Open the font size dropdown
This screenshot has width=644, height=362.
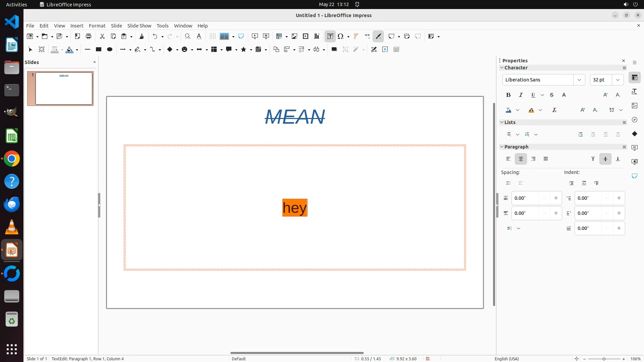coord(618,80)
